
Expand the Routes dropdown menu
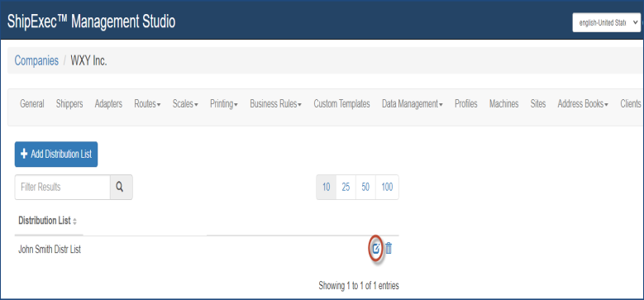tap(147, 104)
